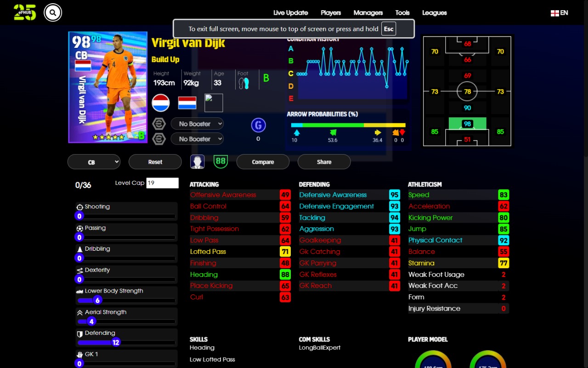Click the Build Up playstyle text
The height and width of the screenshot is (368, 588).
click(x=165, y=59)
